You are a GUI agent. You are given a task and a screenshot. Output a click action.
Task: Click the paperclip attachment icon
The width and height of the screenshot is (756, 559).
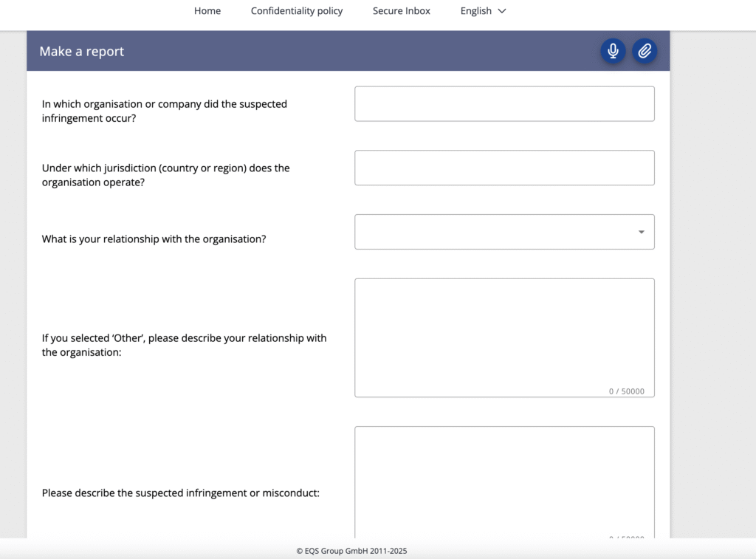[x=645, y=51]
